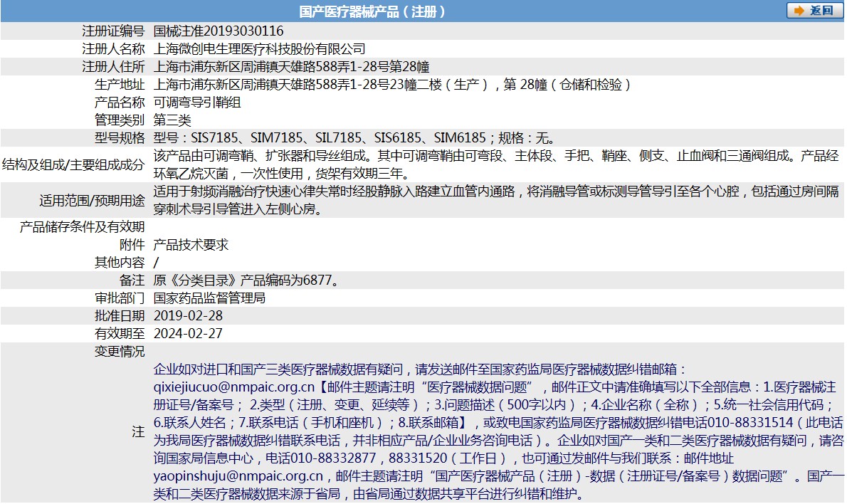Click the 变更情况 label
The width and height of the screenshot is (847, 504).
click(x=120, y=352)
